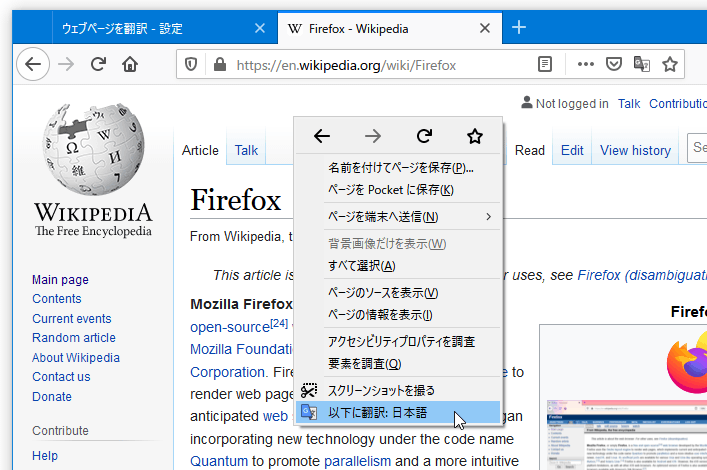Choose ページを Pocket に保存 menu item
Viewport: 707px width, 470px height.
pos(398,190)
